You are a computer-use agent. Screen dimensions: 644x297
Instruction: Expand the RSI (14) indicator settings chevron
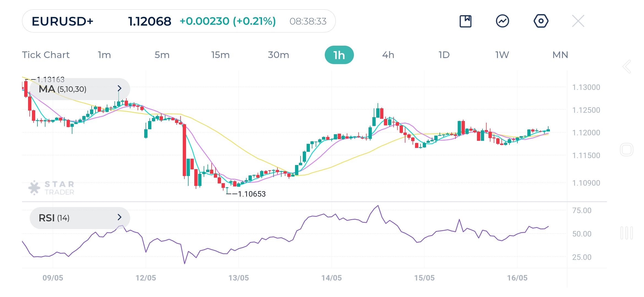coord(119,218)
